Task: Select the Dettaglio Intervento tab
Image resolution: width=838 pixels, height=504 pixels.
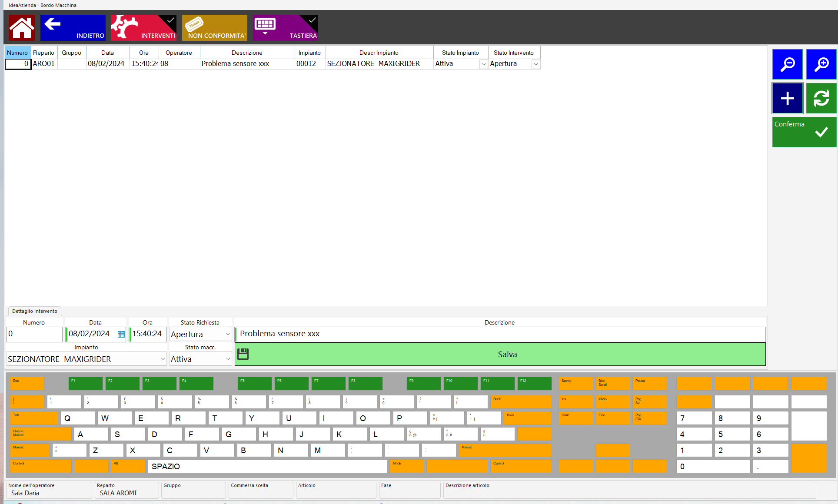Action: pyautogui.click(x=35, y=311)
